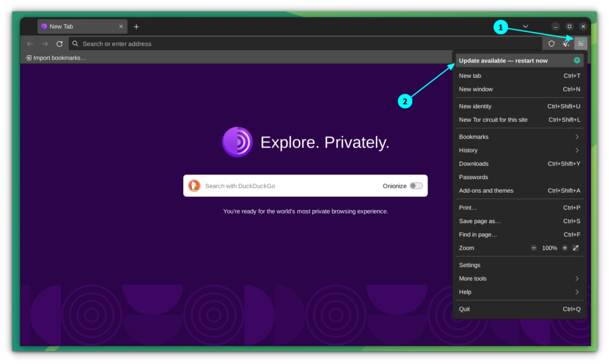Image resolution: width=609 pixels, height=364 pixels.
Task: Click the green update arrow icon
Action: click(x=577, y=60)
